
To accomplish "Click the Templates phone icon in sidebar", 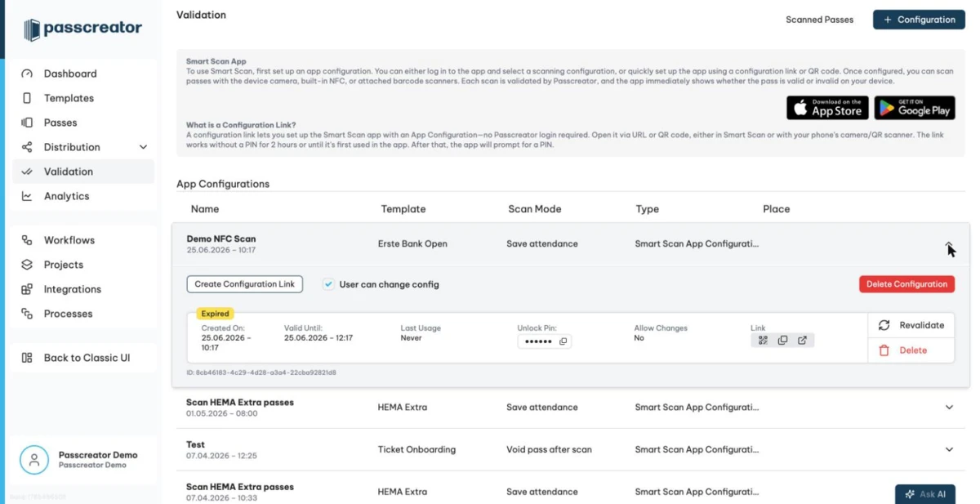I will 27,98.
